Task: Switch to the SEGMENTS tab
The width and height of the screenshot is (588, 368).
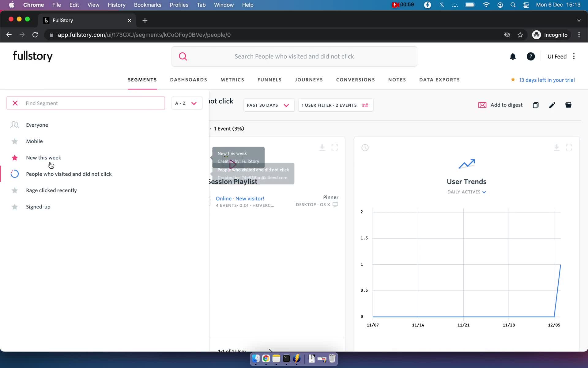Action: pyautogui.click(x=142, y=80)
